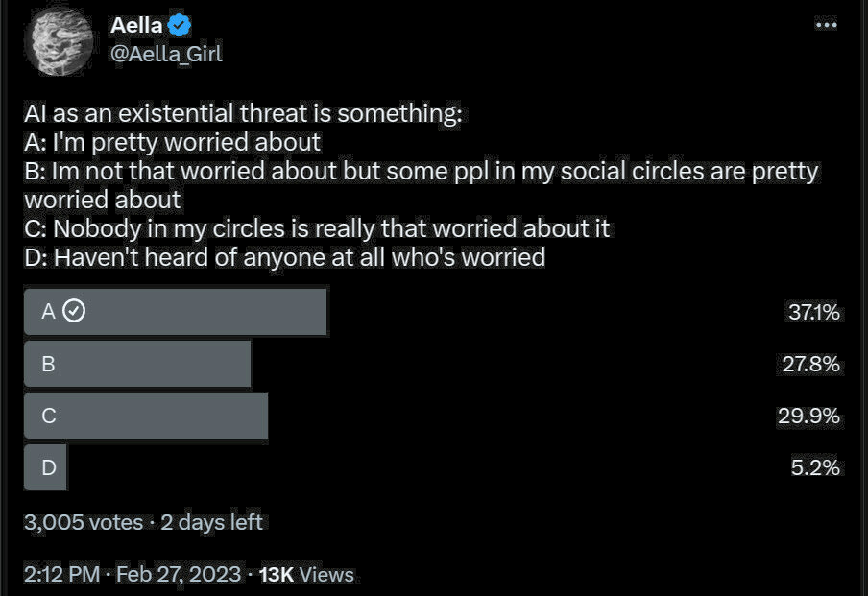Open the 2:12 PM Feb 27, 2023 timestamp
Viewport: 868px width, 596px height.
[x=132, y=574]
